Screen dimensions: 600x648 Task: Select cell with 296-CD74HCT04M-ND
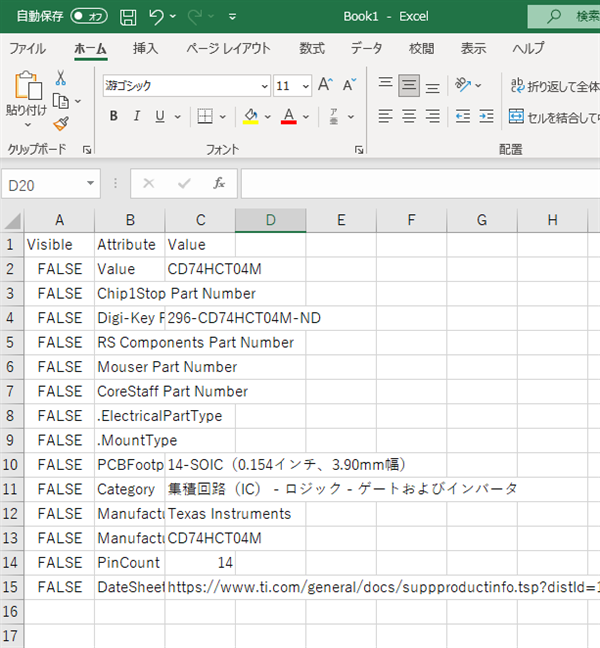(x=200, y=318)
